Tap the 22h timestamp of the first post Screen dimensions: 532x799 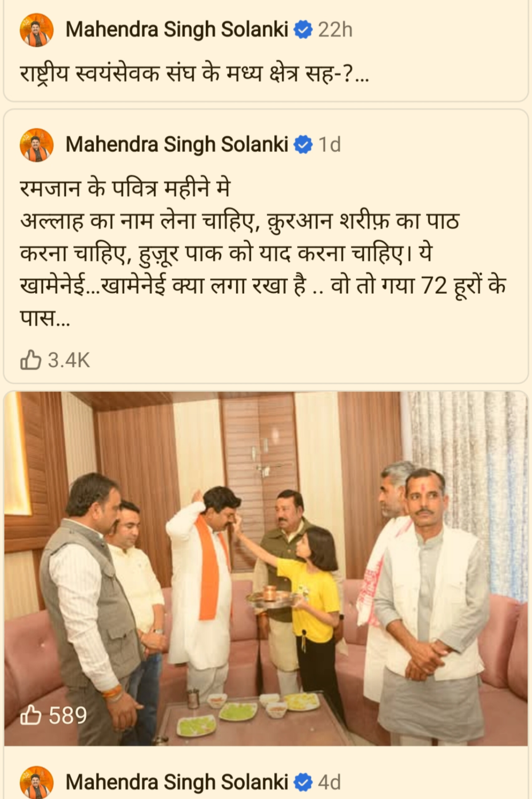point(335,30)
